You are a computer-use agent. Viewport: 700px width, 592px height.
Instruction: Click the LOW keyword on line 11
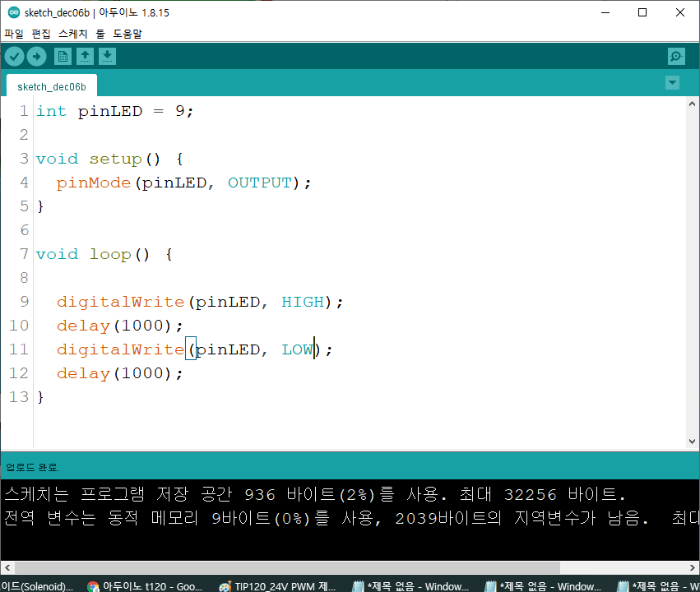298,349
